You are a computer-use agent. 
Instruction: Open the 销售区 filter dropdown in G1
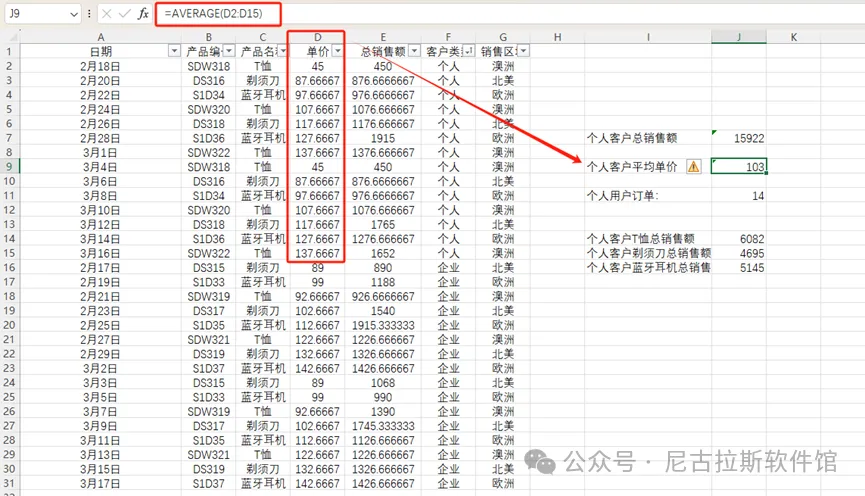click(523, 51)
